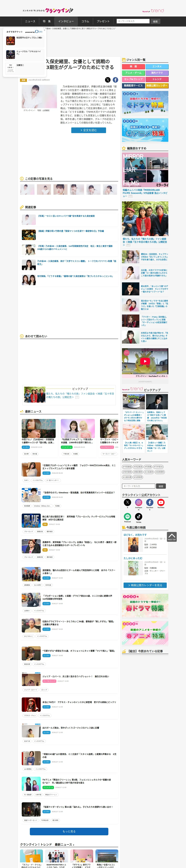This screenshot has width=186, height=868.
Task: Open first photo thumbnail in この記事の写真を見る
Action: (x=27, y=189)
